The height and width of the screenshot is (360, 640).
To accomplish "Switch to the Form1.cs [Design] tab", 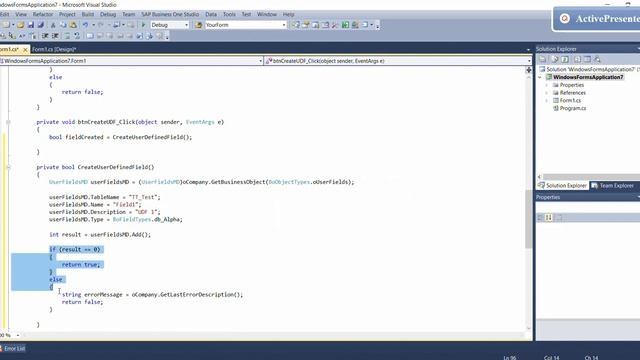I will [x=54, y=49].
